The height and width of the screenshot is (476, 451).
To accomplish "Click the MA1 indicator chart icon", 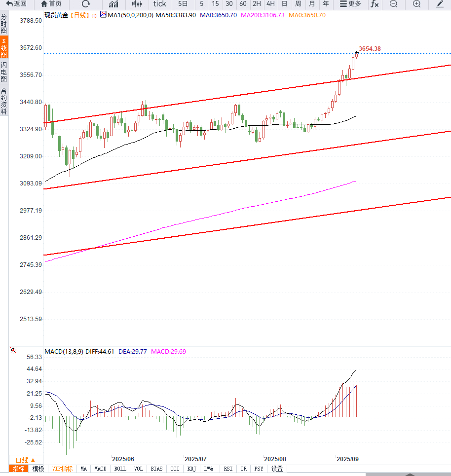I will [x=103, y=15].
